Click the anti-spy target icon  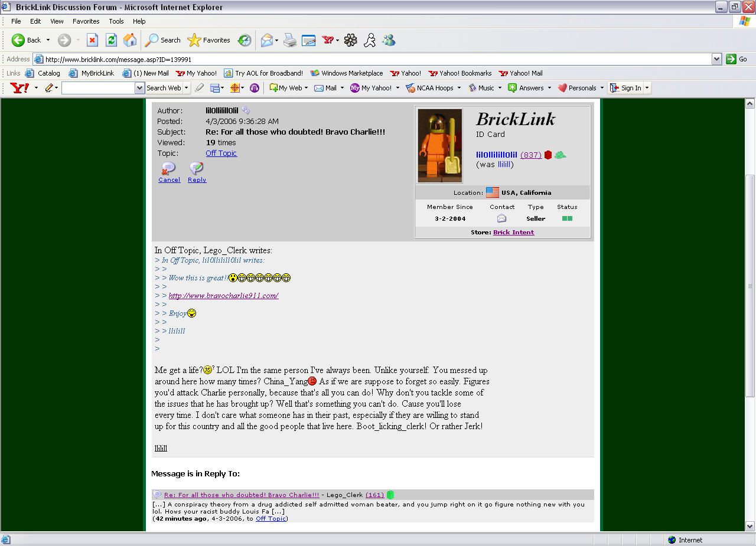236,88
